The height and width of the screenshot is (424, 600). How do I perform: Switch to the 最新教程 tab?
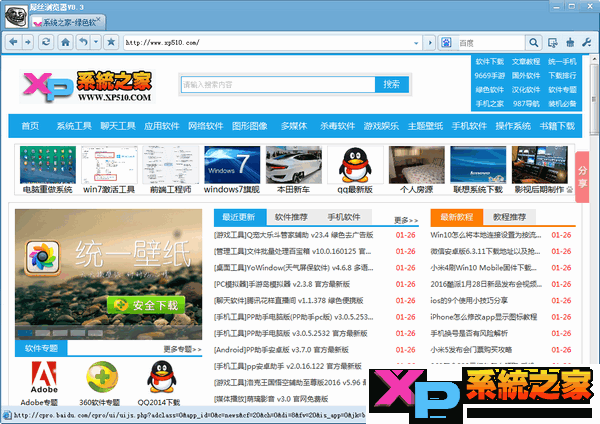click(457, 217)
